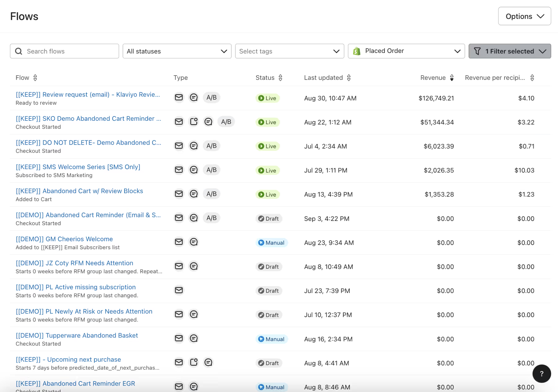Click push notification icon in SKO Demo row

coord(194,122)
